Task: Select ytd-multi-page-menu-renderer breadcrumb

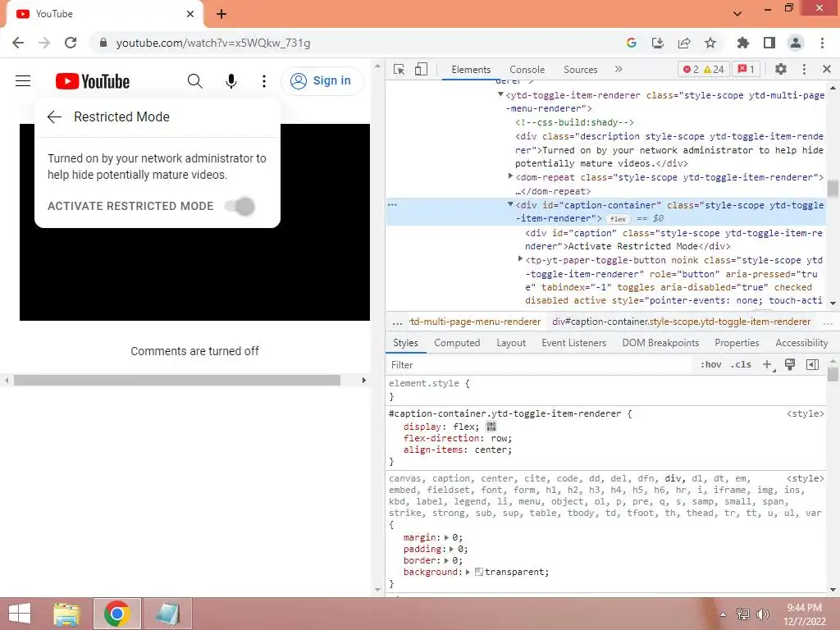Action: coord(475,322)
